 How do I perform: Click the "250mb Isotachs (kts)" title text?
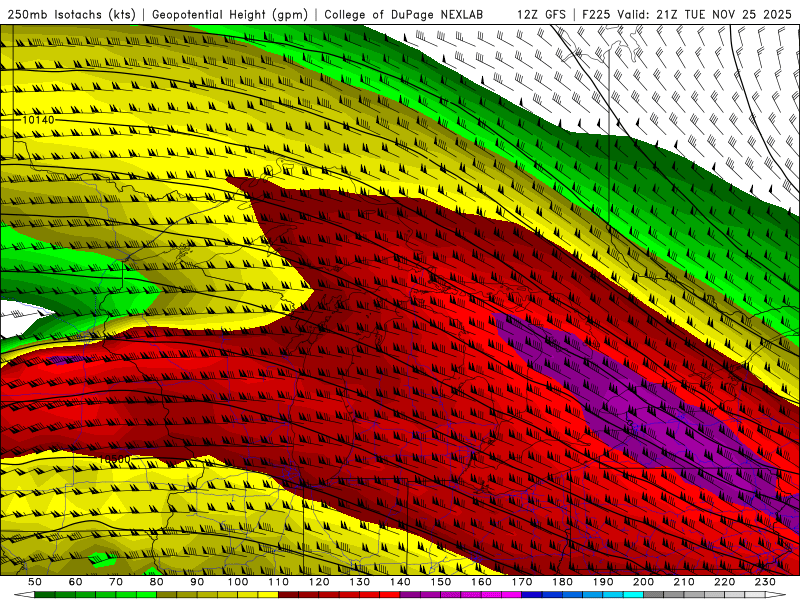click(x=72, y=15)
